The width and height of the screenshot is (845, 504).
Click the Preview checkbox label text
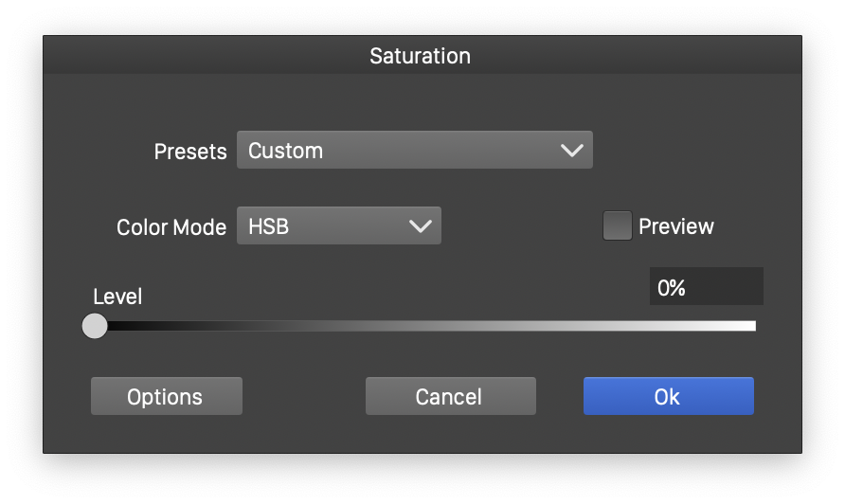coord(675,226)
